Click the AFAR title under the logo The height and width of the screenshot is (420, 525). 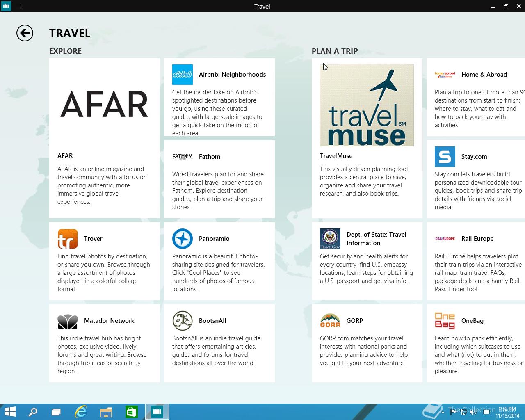65,156
